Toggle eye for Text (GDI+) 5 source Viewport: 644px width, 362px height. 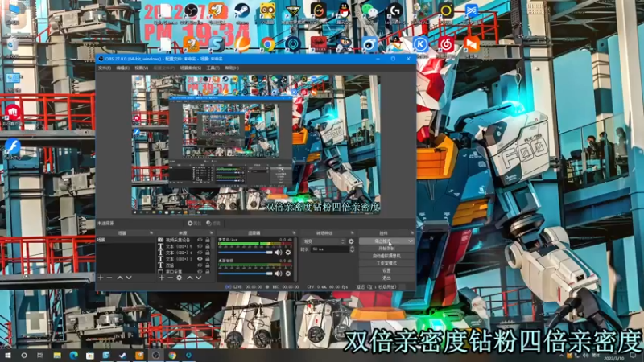point(200,246)
